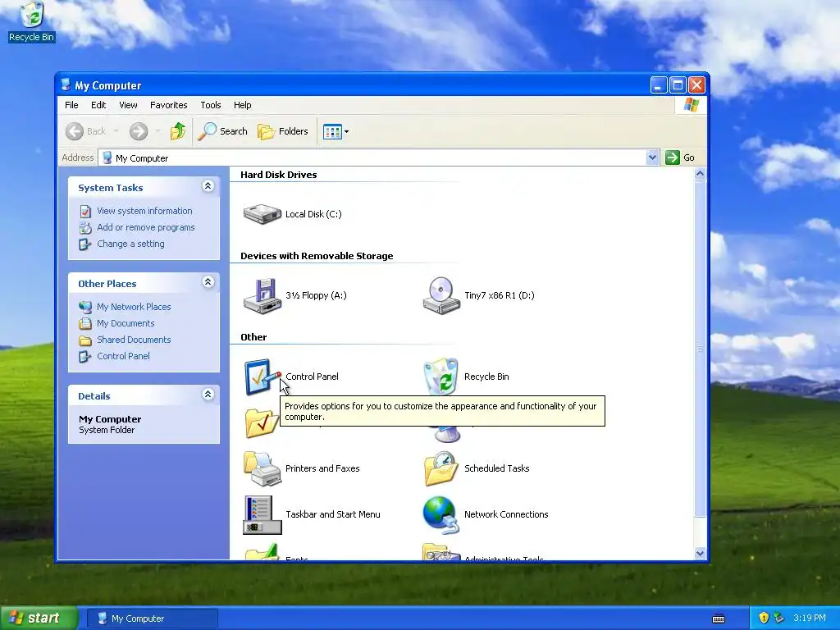
Task: Open the Favorites menu
Action: 169,105
